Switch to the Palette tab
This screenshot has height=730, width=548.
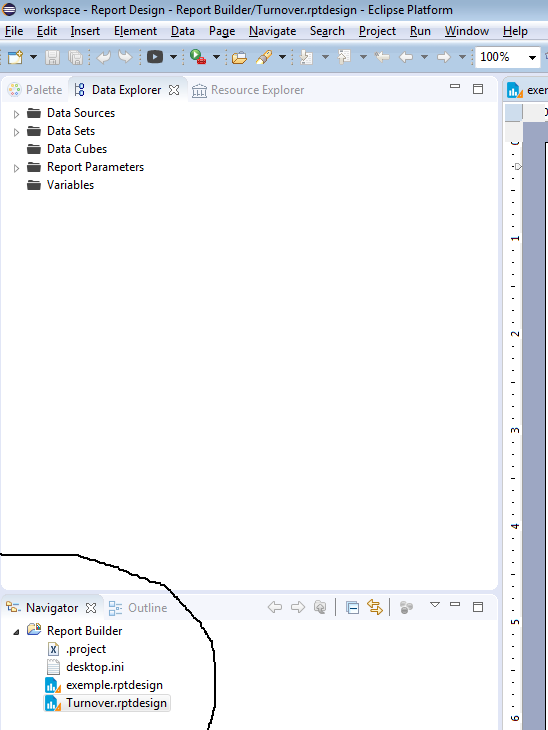[x=35, y=89]
